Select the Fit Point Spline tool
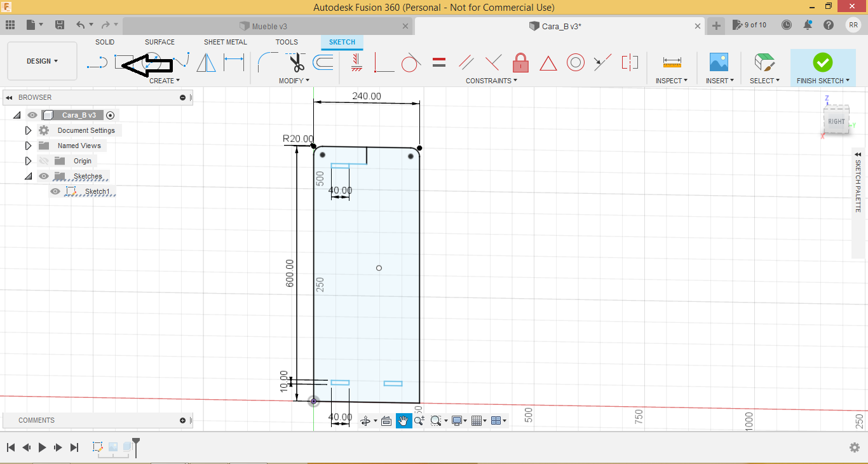Viewport: 868px width, 464px height. coord(181,62)
